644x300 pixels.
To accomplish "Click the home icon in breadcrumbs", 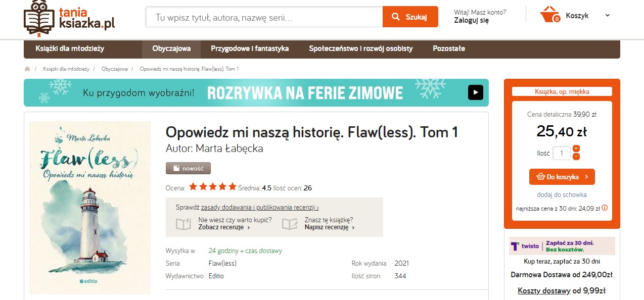I will (27, 69).
